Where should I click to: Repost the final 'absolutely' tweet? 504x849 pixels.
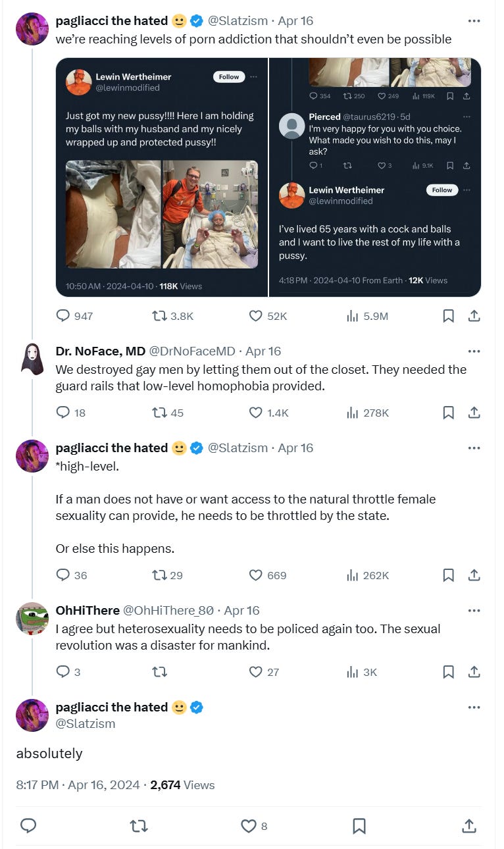tap(138, 825)
